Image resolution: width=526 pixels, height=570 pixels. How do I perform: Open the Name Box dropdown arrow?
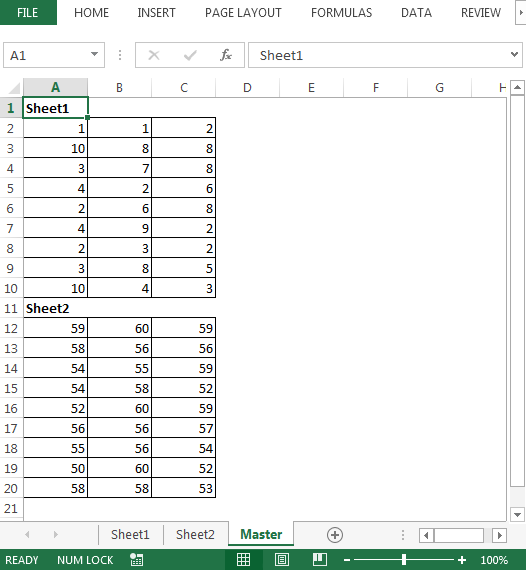tap(95, 55)
